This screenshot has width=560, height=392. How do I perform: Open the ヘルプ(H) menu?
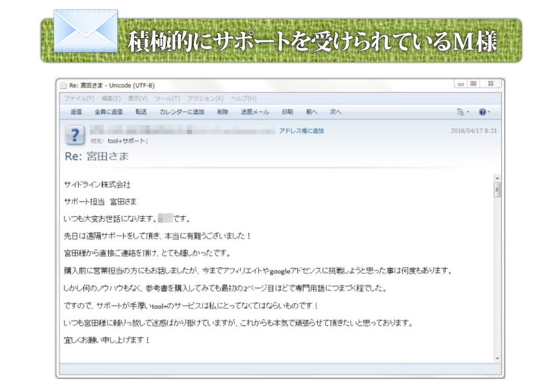click(243, 99)
